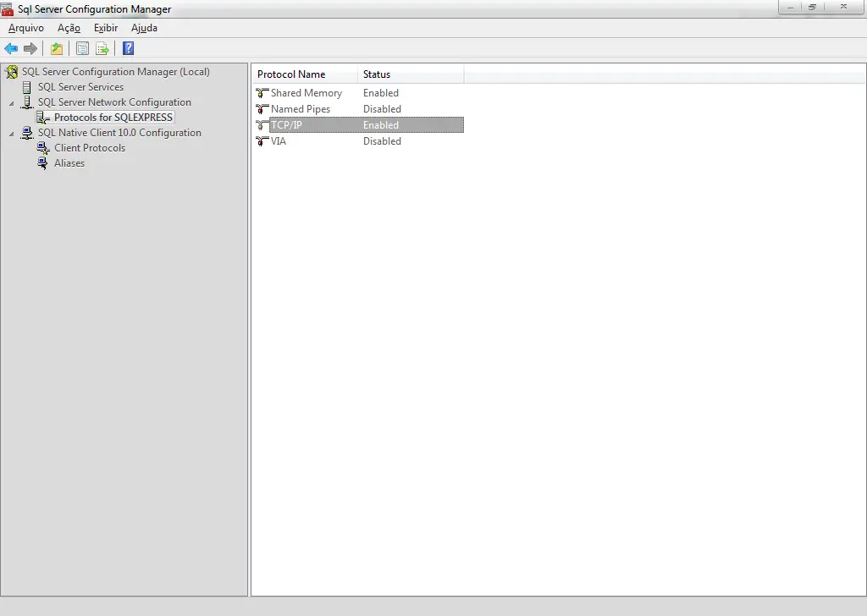
Task: Click the root Configuration Manager tree icon
Action: 11,72
